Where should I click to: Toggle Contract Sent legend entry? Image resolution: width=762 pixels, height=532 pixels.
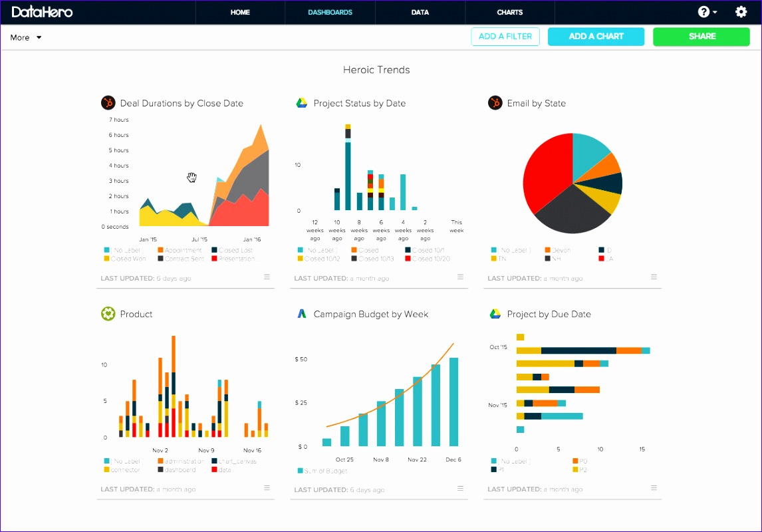click(181, 259)
